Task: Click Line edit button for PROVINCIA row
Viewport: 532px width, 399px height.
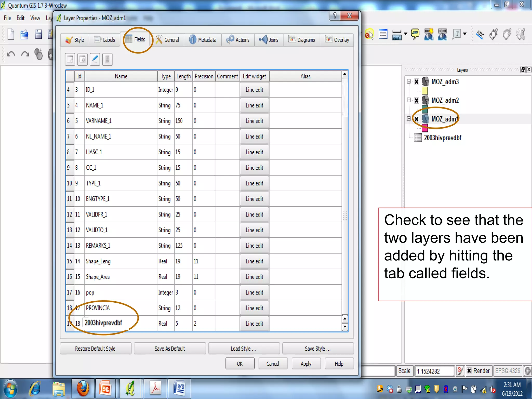Action: 255,308
